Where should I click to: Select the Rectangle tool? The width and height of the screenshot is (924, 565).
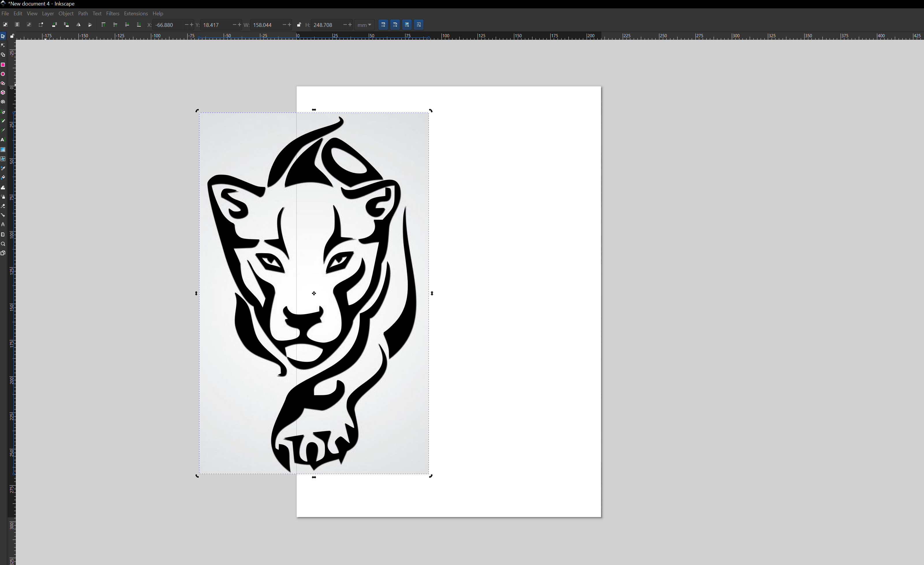3,65
